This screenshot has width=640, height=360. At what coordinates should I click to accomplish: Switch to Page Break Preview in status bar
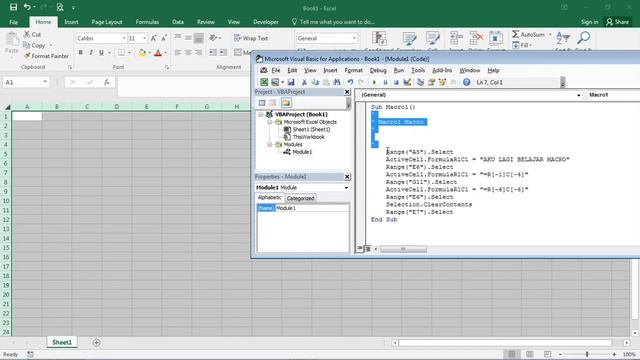click(547, 354)
